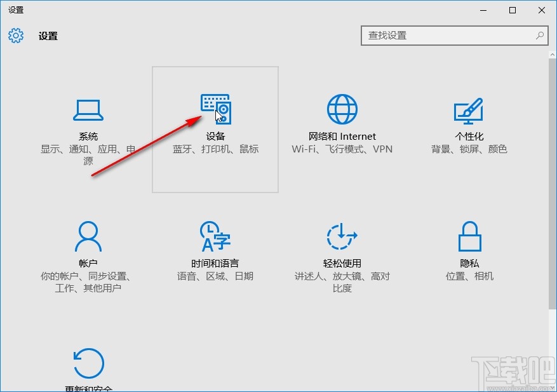Open 网络和 Internet globe icon

[342, 108]
